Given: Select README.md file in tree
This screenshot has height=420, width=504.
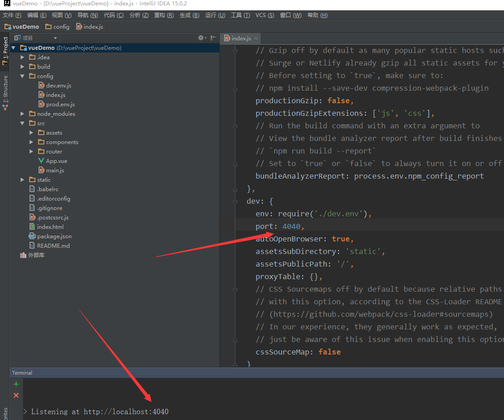Looking at the screenshot, I should click(49, 246).
